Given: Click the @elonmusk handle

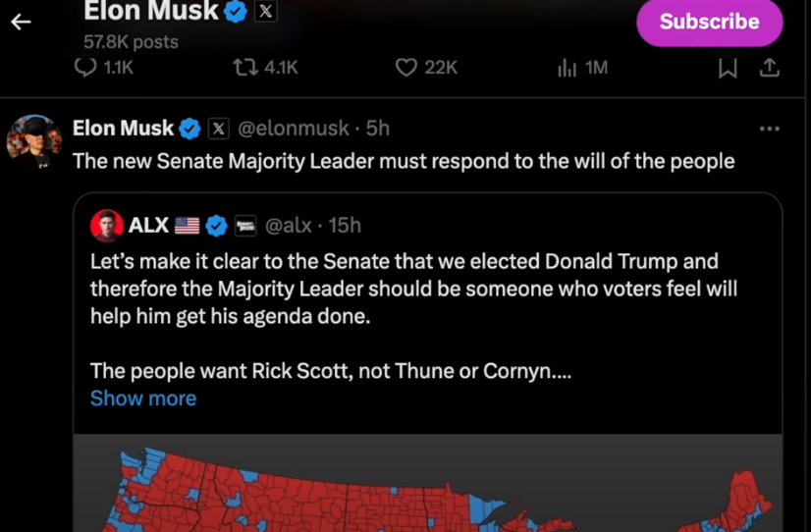Looking at the screenshot, I should click(x=294, y=129).
